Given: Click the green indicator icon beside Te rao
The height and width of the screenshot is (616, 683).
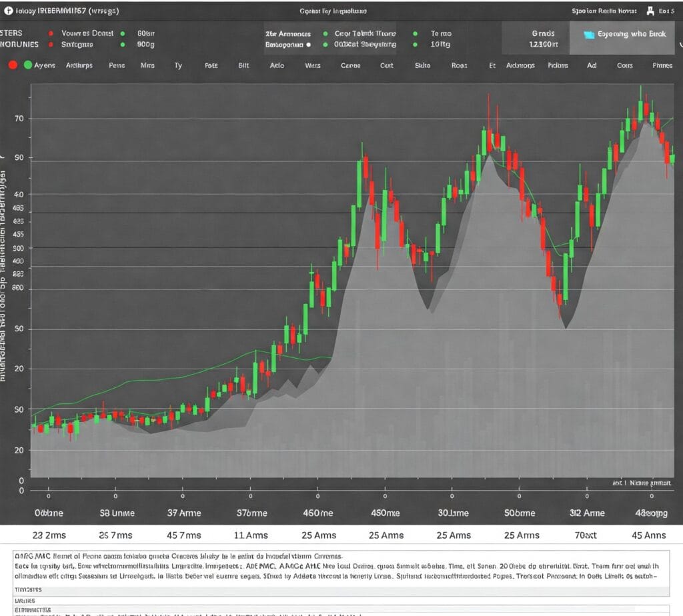Looking at the screenshot, I should click(x=415, y=33).
